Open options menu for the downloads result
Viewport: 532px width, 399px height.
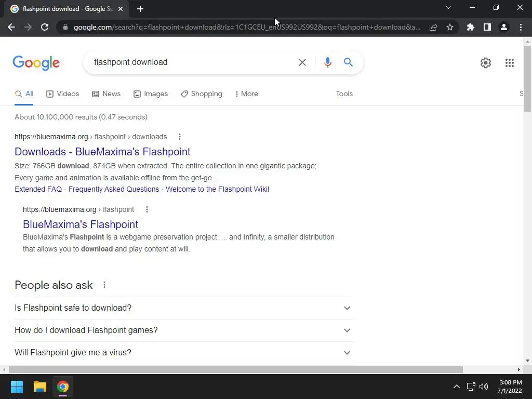(x=179, y=137)
